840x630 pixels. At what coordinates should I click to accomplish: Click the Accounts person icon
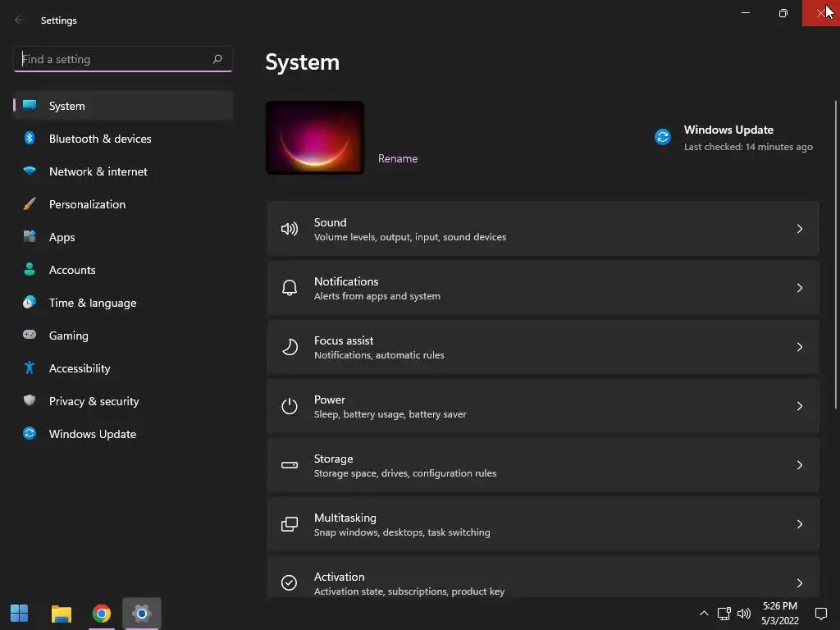pyautogui.click(x=30, y=269)
